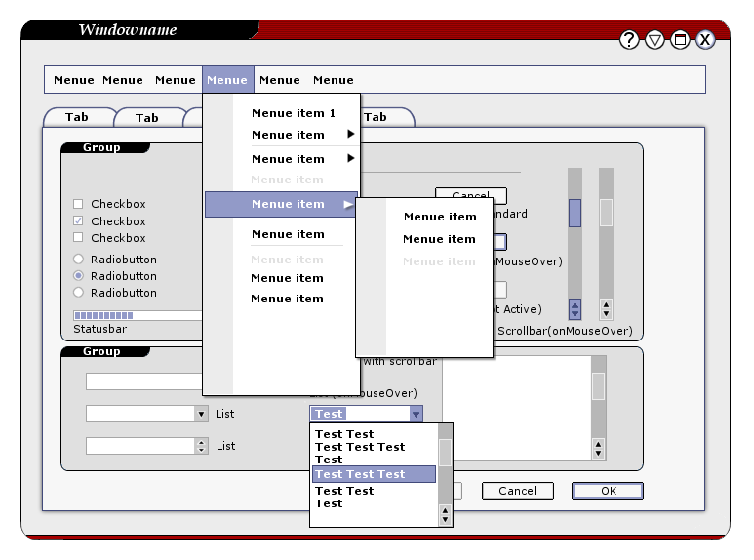The height and width of the screenshot is (560, 754).
Task: Click the Statusbar progress bar
Action: [x=138, y=315]
